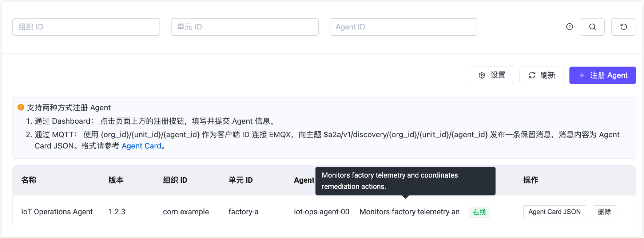Click the 删除 button to delete the agent
644x238 pixels.
pyautogui.click(x=604, y=211)
